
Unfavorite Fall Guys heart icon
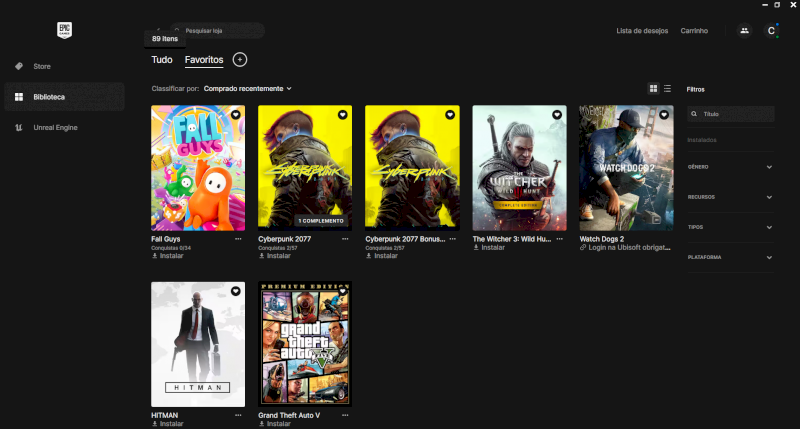click(x=235, y=115)
